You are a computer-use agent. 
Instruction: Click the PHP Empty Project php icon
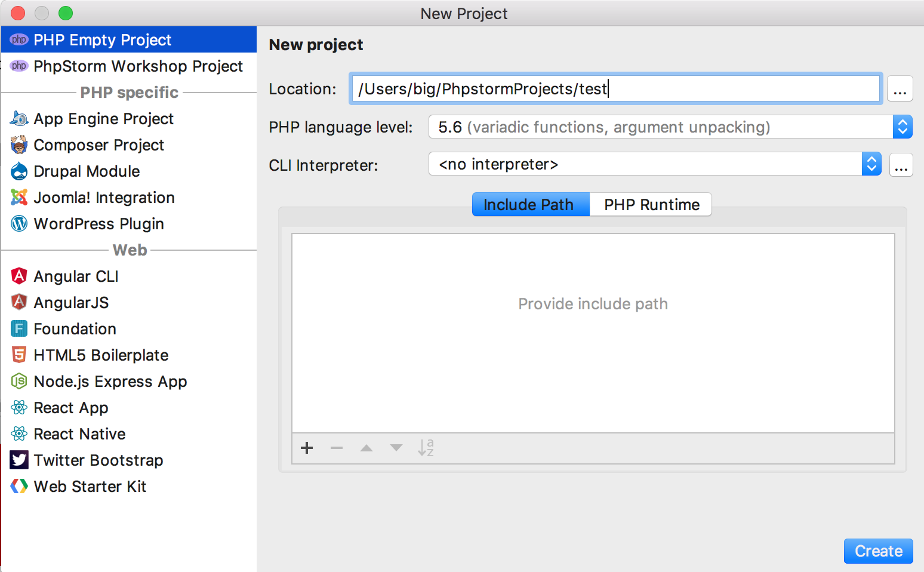point(19,39)
